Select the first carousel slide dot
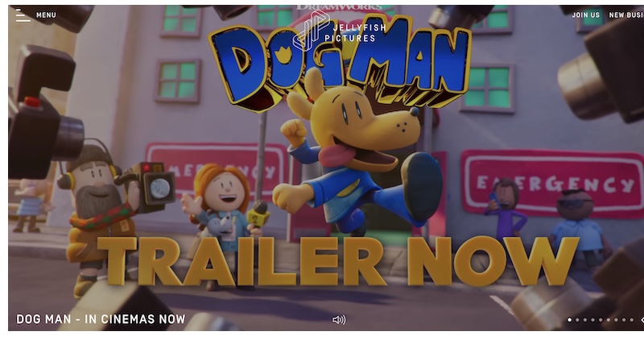 click(570, 320)
